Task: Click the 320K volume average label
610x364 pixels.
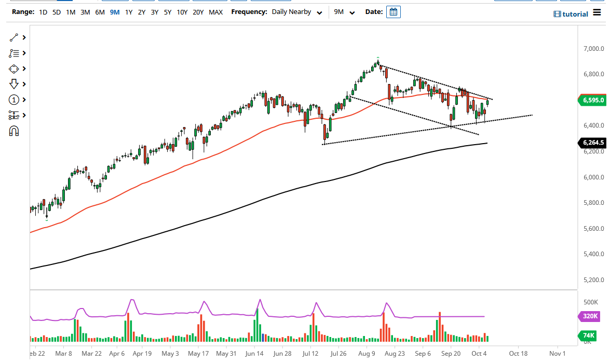Action: 589,316
